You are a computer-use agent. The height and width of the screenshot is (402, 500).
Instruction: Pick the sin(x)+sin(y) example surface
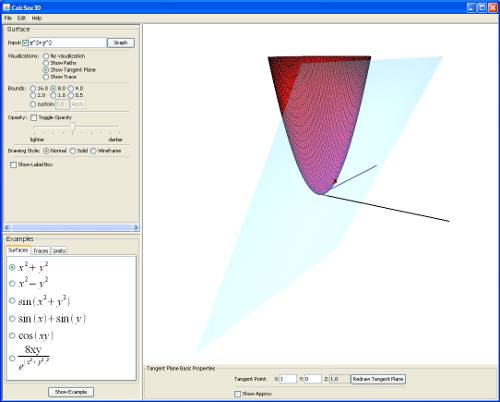12,318
